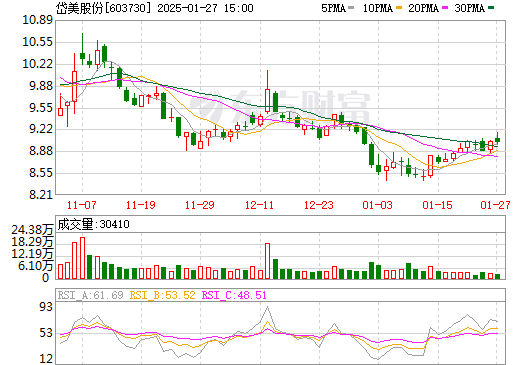Click the 53 RSI axis label
This screenshot has width=520, height=365.
click(46, 333)
